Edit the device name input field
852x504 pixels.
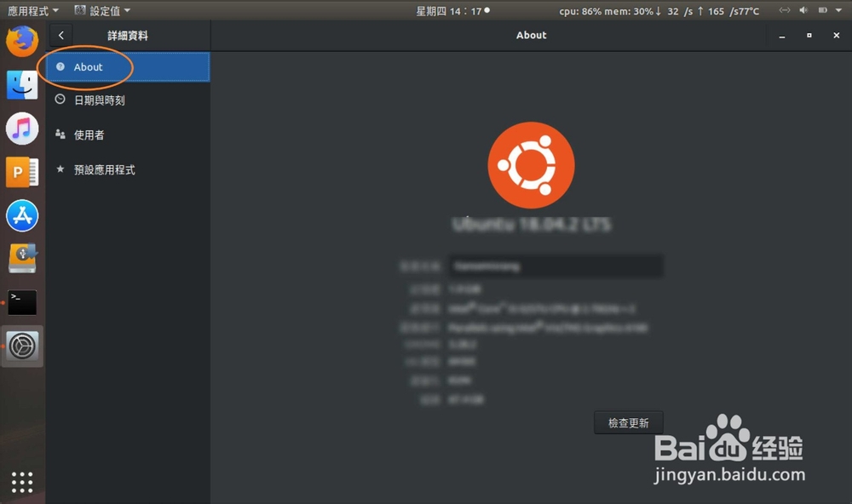click(556, 266)
